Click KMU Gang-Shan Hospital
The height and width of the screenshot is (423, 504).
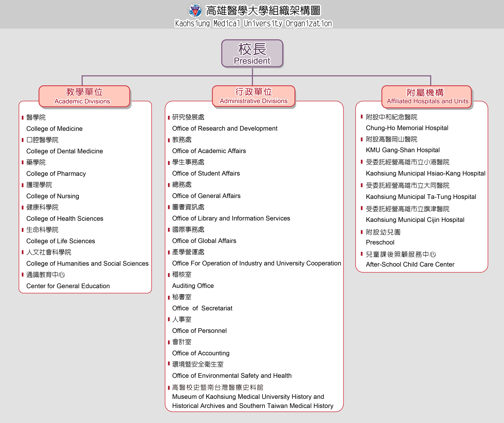coord(403,150)
